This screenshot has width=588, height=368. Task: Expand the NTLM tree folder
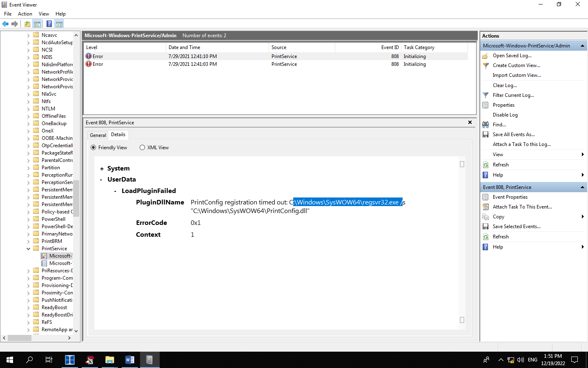tap(28, 109)
